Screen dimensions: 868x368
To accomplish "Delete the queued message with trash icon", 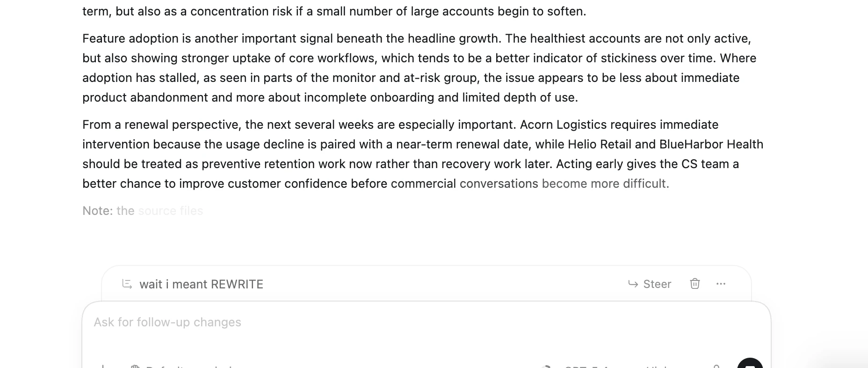I will point(695,284).
